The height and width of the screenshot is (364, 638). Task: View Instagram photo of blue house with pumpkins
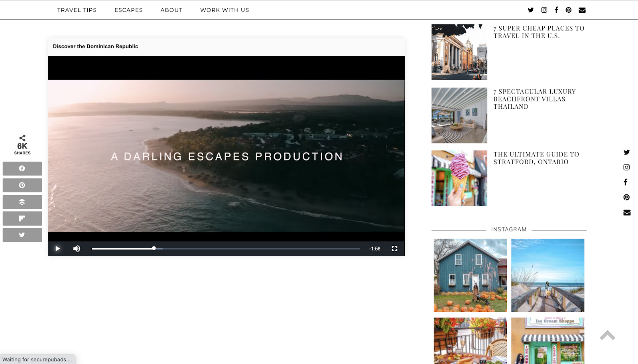click(470, 275)
